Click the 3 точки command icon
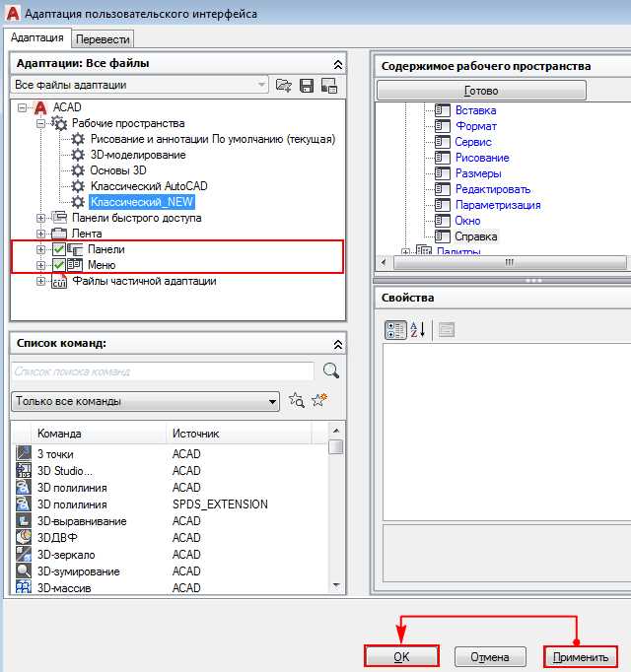 pyautogui.click(x=24, y=453)
